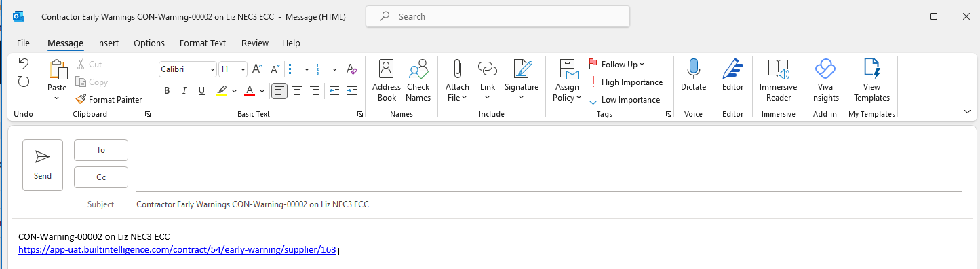This screenshot has height=269, width=980.
Task: Open the File tab
Action: pyautogui.click(x=24, y=43)
